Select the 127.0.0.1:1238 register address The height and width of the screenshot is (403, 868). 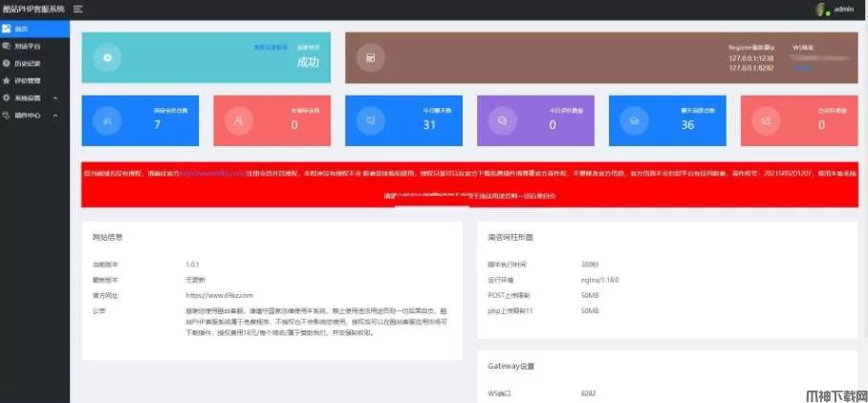pyautogui.click(x=751, y=58)
